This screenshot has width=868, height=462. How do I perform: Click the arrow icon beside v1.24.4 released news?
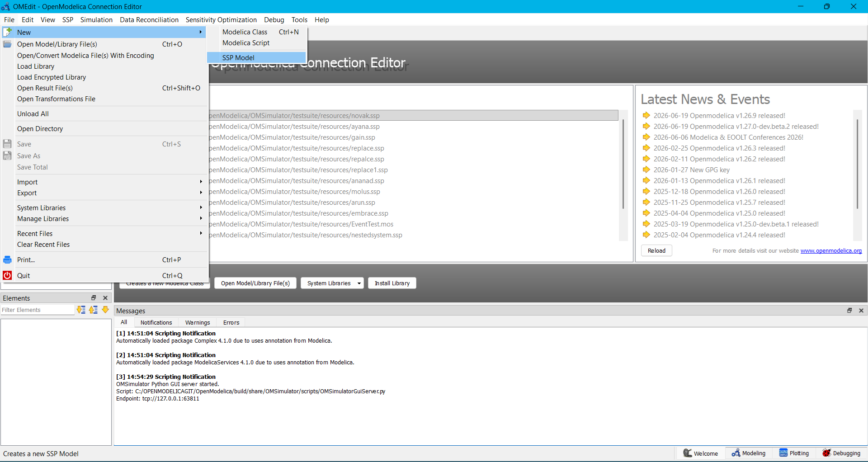[x=646, y=235]
